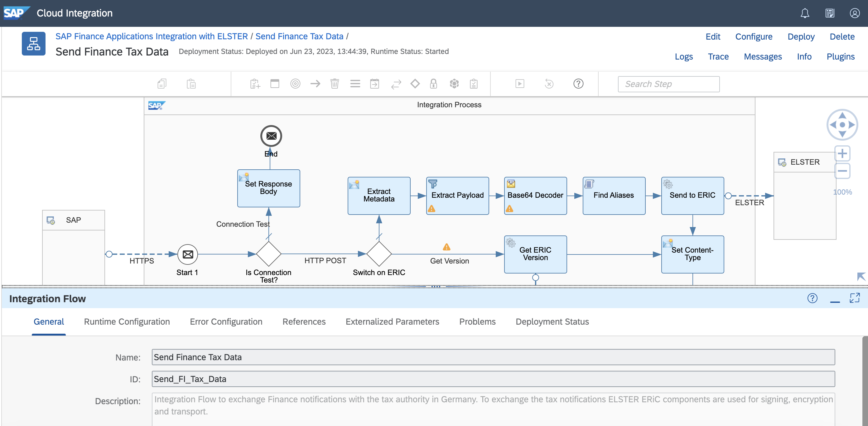868x426 pixels.
Task: Click the Copy toolbar icon
Action: point(162,84)
